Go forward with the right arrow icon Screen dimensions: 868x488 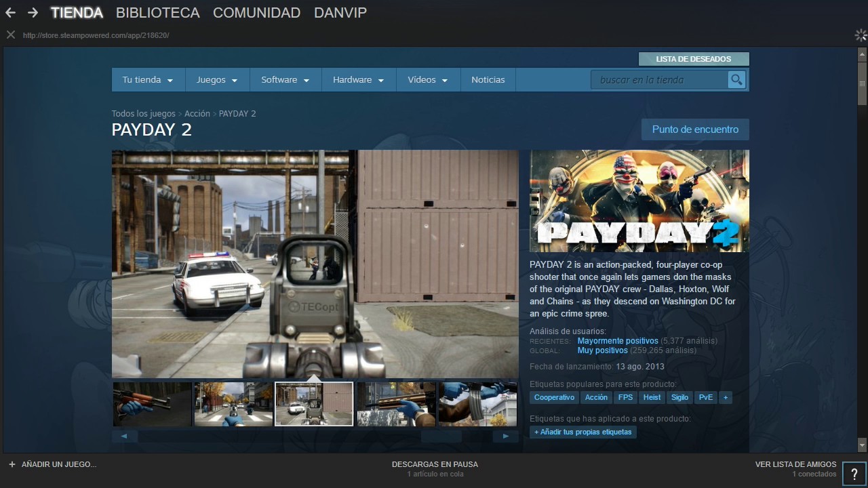[x=33, y=13]
